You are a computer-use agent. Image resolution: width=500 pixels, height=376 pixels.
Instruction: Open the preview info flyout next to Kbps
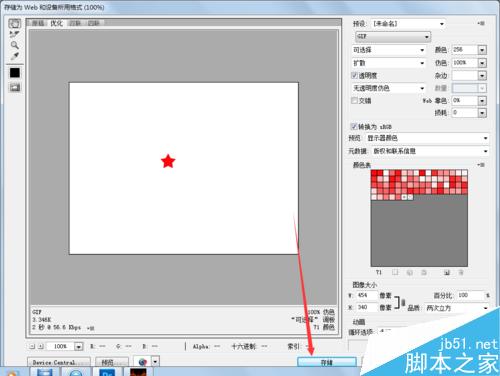(90, 328)
